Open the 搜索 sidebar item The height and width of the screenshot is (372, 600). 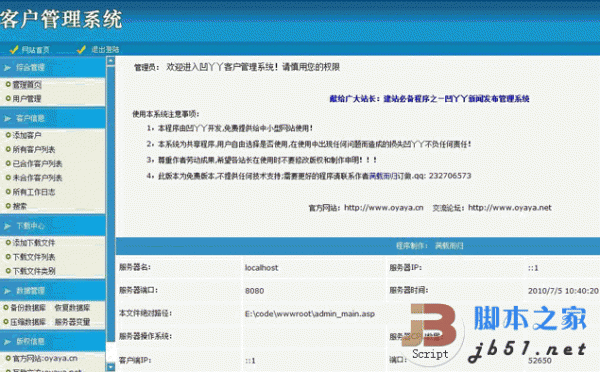20,206
